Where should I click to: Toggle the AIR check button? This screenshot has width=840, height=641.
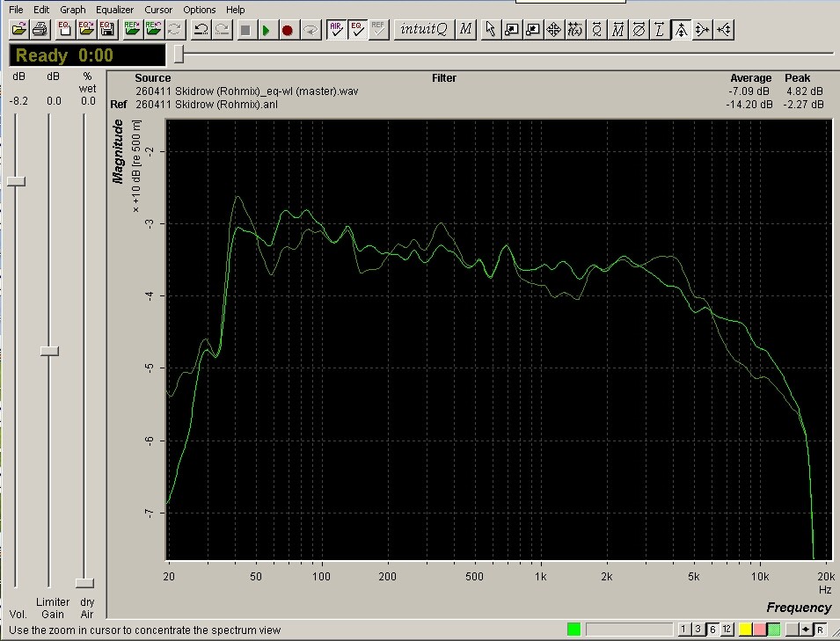pyautogui.click(x=336, y=29)
